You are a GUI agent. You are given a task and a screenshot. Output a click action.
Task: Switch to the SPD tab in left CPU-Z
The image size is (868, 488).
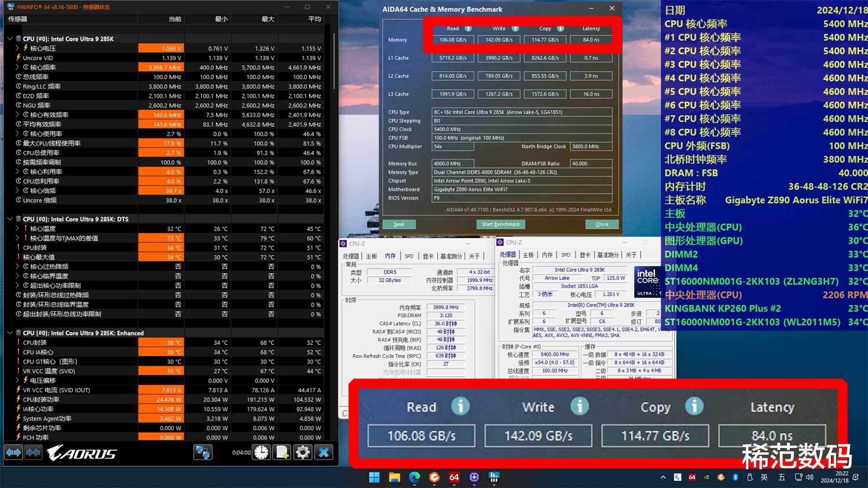[x=409, y=256]
